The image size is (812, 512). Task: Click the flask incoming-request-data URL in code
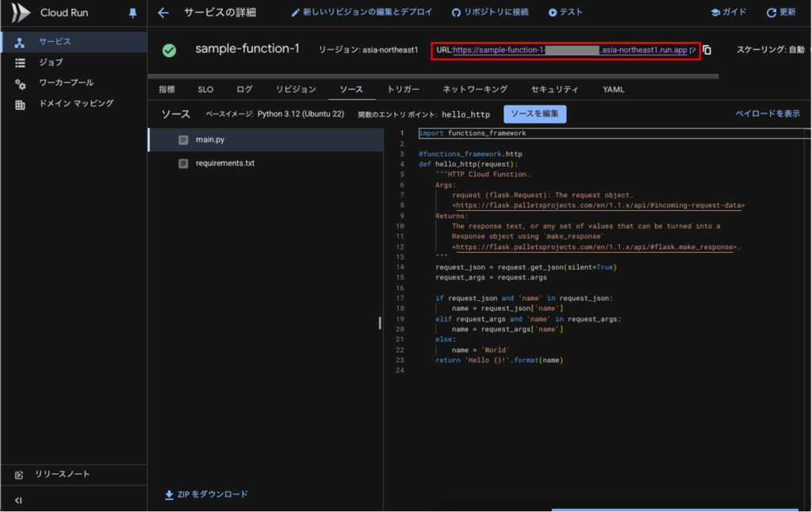click(x=598, y=205)
